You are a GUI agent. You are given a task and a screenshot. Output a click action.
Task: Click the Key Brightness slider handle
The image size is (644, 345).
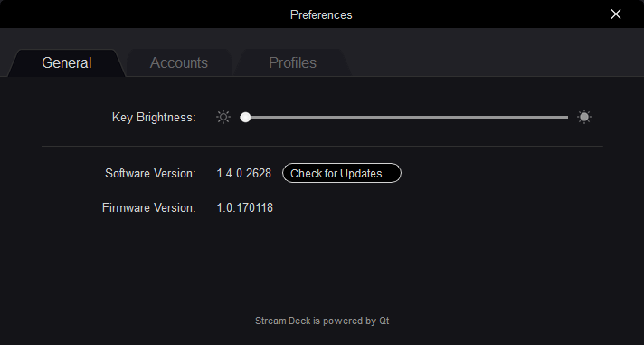click(x=245, y=117)
